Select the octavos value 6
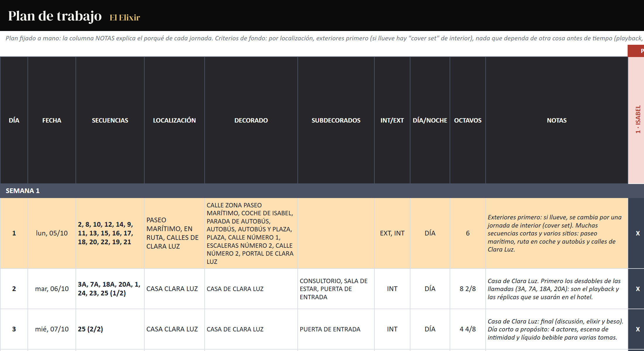The image size is (644, 351). click(468, 233)
